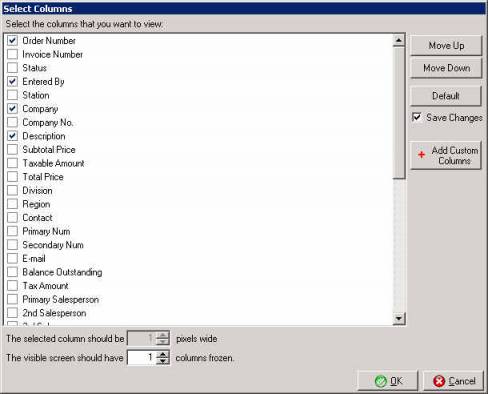Enable the Taxable Amount checkbox
This screenshot has height=394, width=488.
point(12,163)
